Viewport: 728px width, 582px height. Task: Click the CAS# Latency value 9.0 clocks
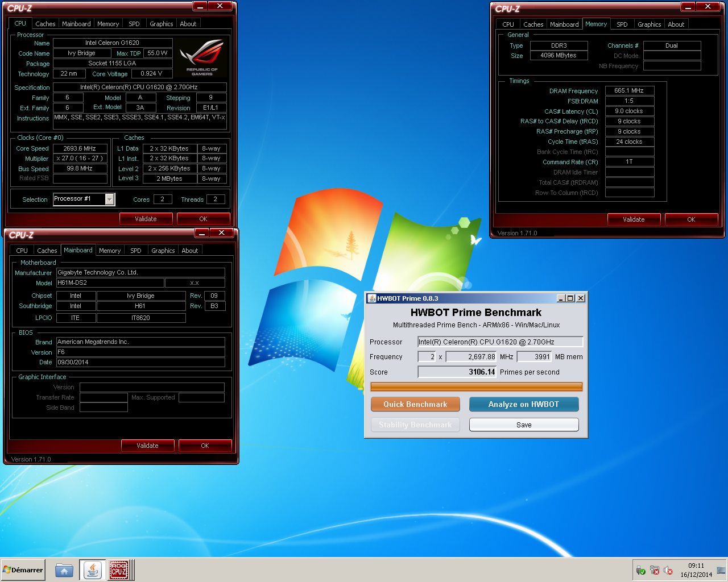click(x=630, y=111)
